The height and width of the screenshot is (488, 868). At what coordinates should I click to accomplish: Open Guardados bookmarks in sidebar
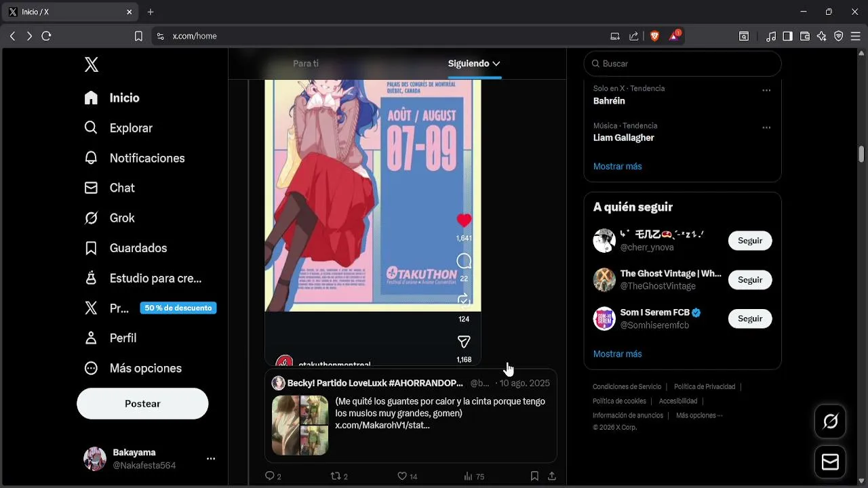[125, 248]
